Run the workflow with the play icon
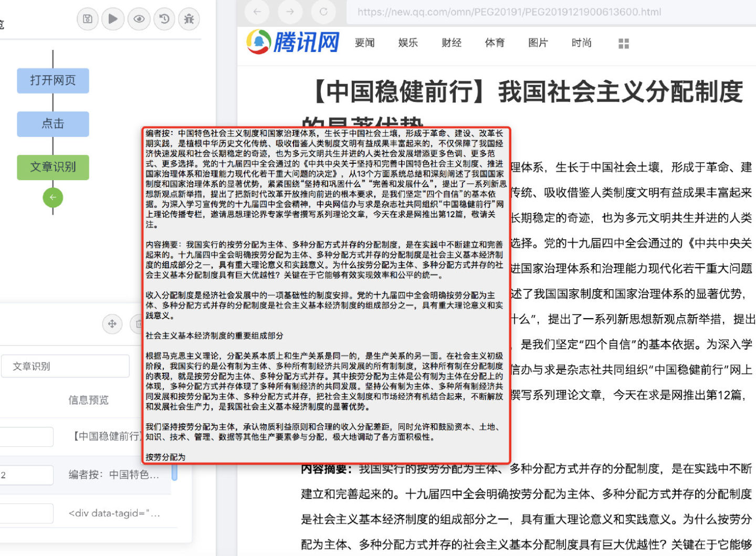This screenshot has height=556, width=756. [113, 19]
